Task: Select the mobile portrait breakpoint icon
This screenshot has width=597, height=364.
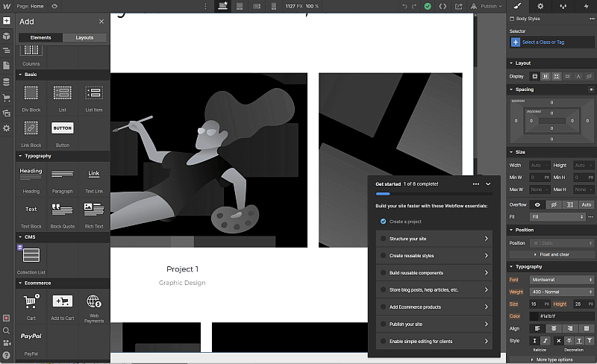Action: (273, 6)
